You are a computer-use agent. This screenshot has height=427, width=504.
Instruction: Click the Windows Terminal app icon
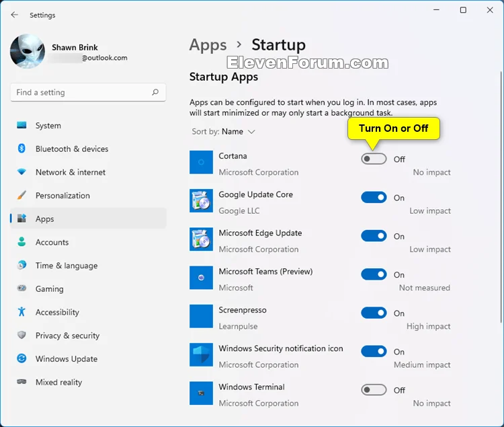tap(201, 393)
